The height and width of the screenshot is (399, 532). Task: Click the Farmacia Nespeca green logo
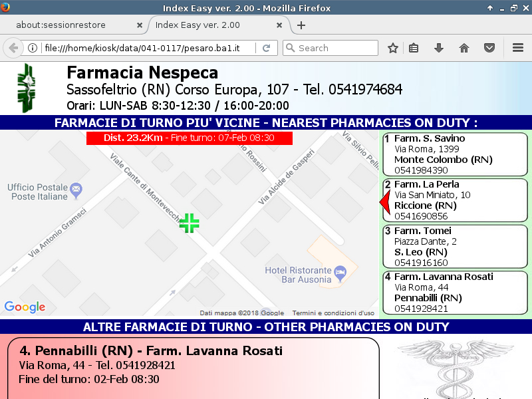coord(27,88)
